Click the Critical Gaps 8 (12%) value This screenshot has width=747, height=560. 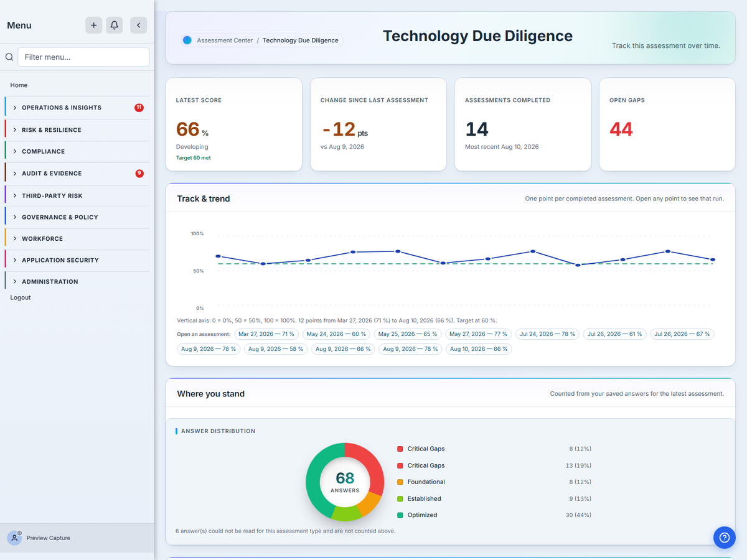580,449
